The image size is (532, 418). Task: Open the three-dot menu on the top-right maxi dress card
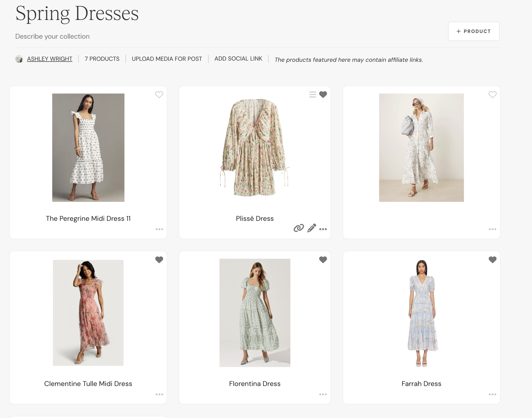[492, 229]
